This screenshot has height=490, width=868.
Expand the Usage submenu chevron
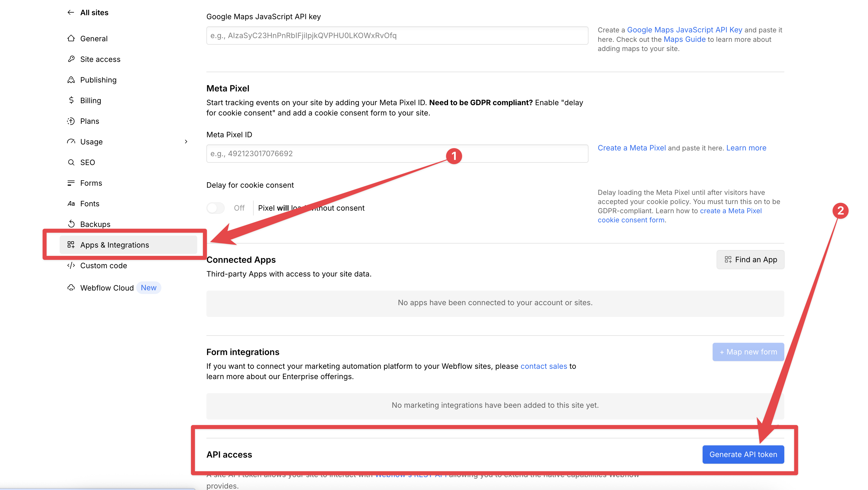click(186, 142)
